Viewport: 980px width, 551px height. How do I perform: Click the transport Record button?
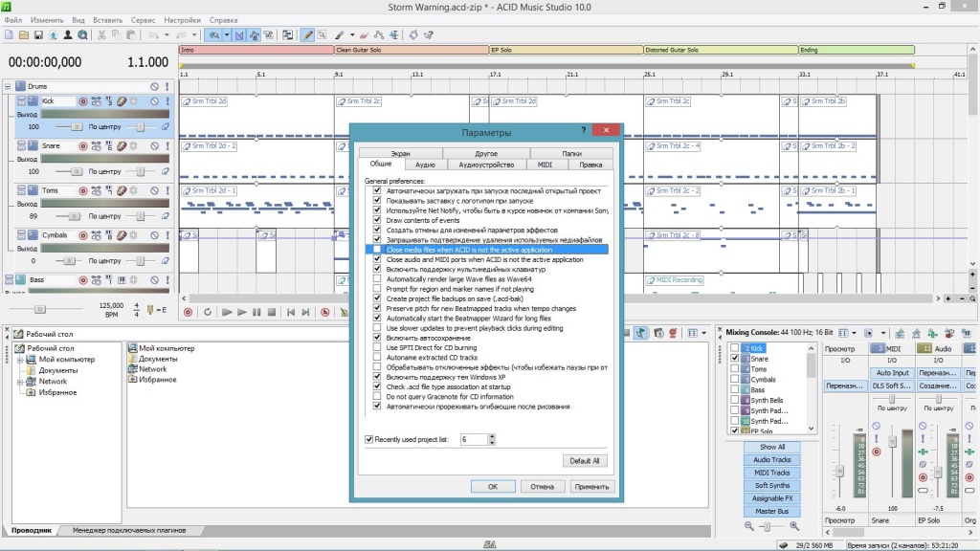189,312
